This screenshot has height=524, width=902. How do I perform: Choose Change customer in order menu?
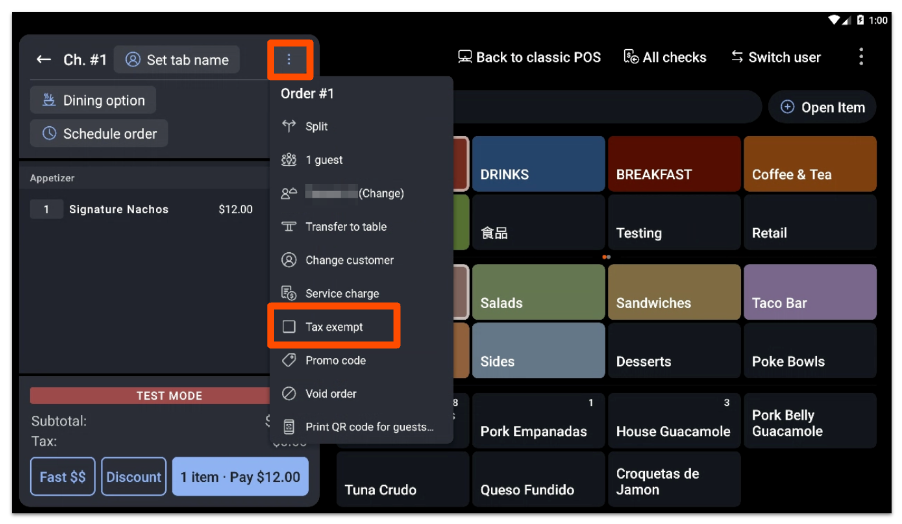pyautogui.click(x=349, y=260)
